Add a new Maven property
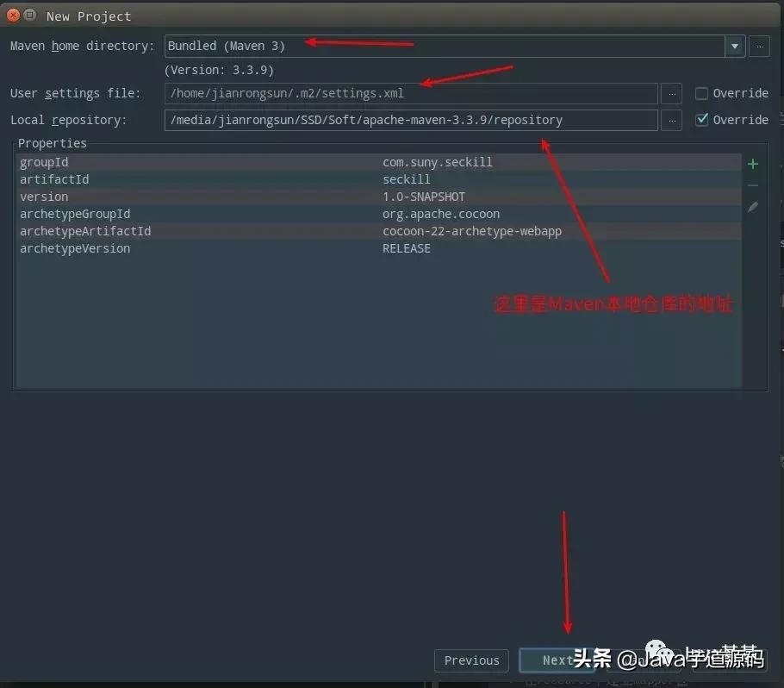 click(x=753, y=164)
